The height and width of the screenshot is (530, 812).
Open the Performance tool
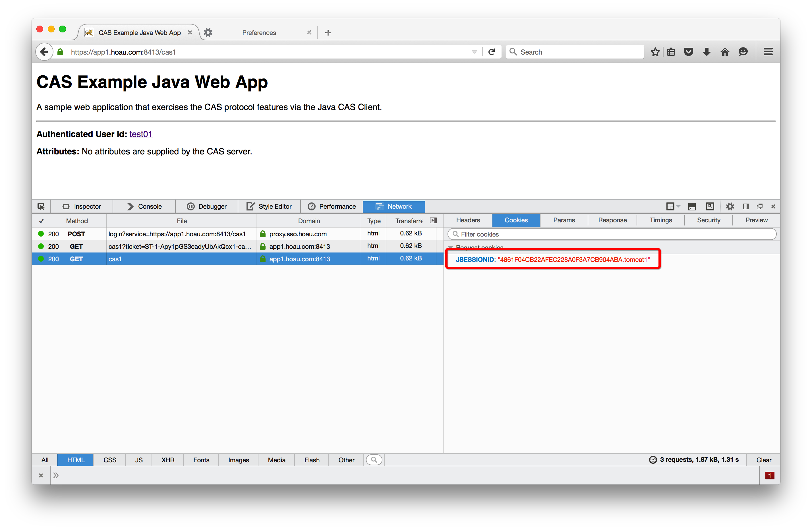click(332, 206)
